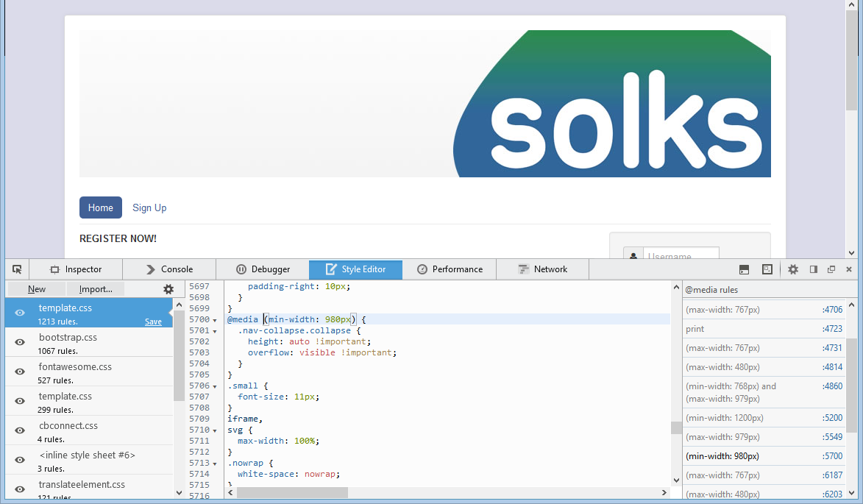This screenshot has width=863, height=504.
Task: Collapse the code fold at line 5713
Action: coord(215,464)
